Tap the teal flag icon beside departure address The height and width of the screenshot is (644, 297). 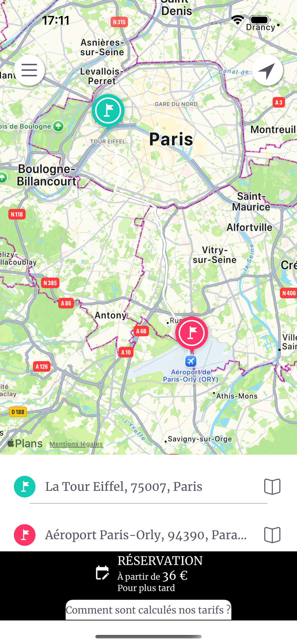pyautogui.click(x=25, y=487)
